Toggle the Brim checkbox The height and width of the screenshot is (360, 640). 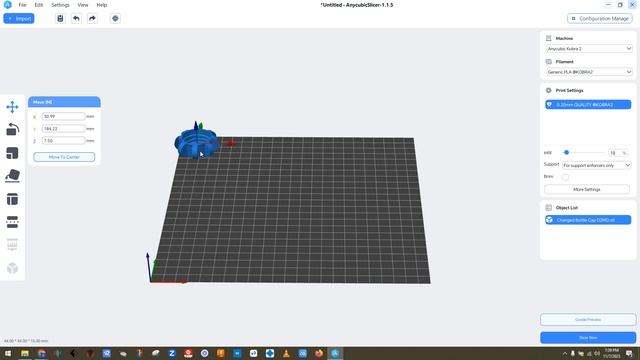tap(565, 177)
